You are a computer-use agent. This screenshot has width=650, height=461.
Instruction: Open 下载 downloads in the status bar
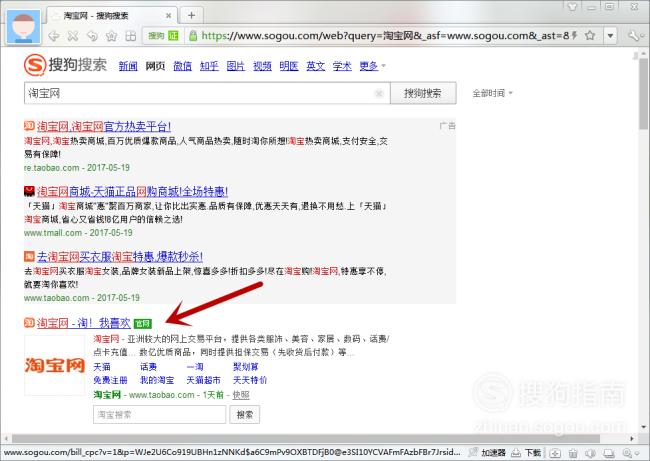click(526, 453)
